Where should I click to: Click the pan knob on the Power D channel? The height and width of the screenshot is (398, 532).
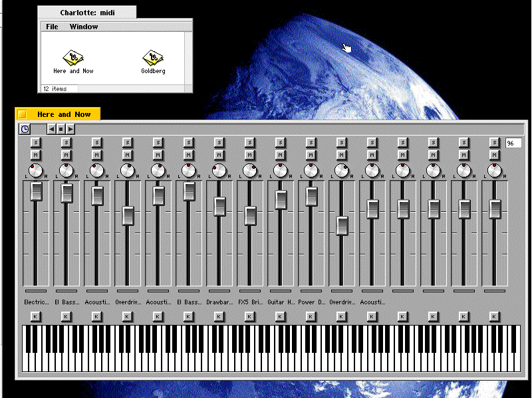pos(311,171)
